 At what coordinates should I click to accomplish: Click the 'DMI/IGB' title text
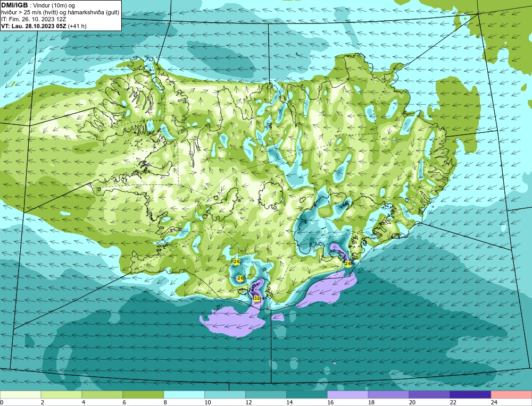(x=14, y=5)
